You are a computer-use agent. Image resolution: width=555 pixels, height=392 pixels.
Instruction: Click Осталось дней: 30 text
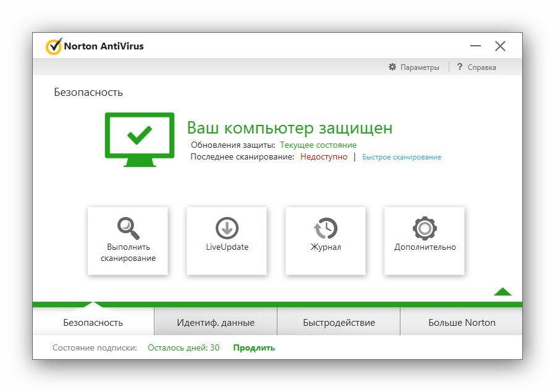click(x=184, y=347)
